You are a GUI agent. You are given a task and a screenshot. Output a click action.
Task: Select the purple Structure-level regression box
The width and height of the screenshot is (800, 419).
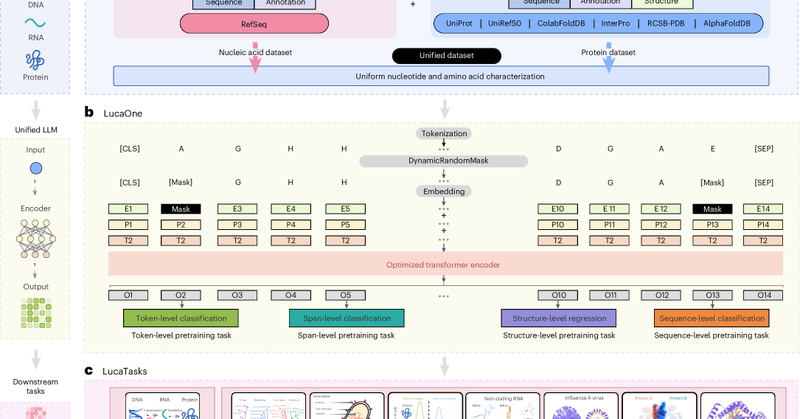coord(559,318)
